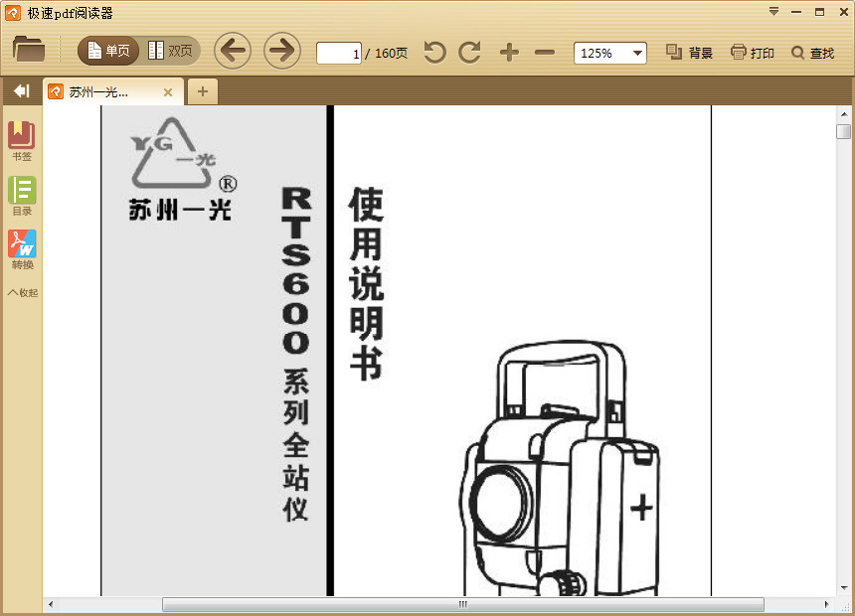Click the horizontal scrollbar right arrow

(826, 604)
